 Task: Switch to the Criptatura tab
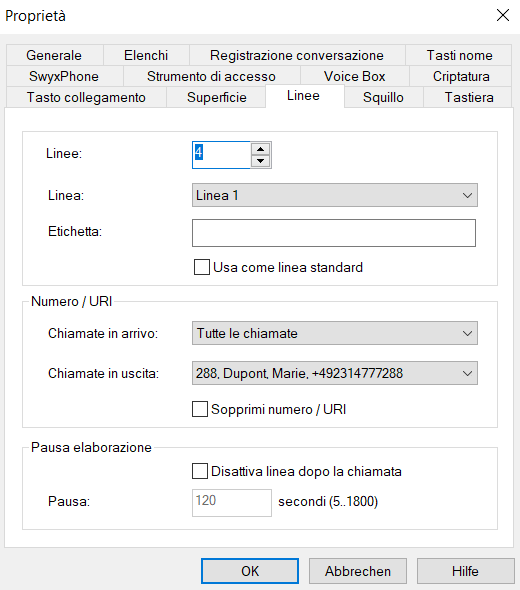(461, 76)
